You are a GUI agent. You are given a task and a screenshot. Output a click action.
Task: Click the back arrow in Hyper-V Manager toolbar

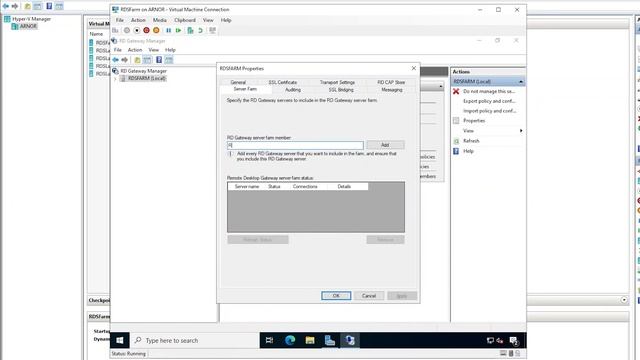6,6
